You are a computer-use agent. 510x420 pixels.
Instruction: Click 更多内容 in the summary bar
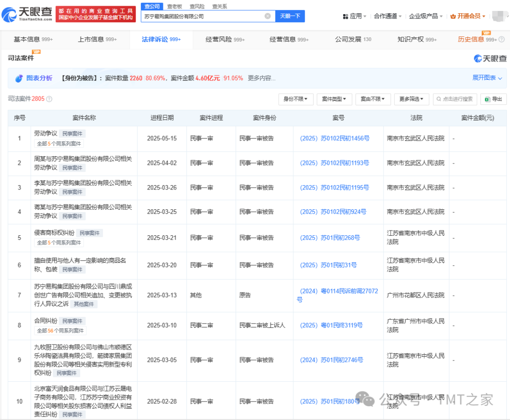262,78
